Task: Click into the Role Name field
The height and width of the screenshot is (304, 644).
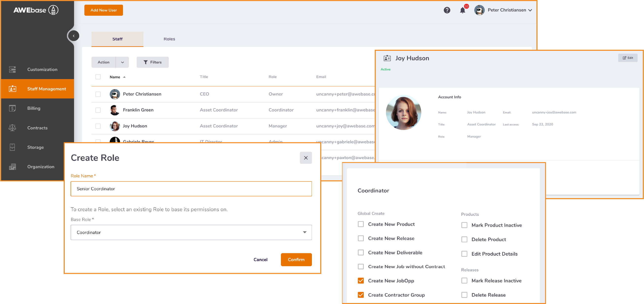Action: pyautogui.click(x=191, y=189)
